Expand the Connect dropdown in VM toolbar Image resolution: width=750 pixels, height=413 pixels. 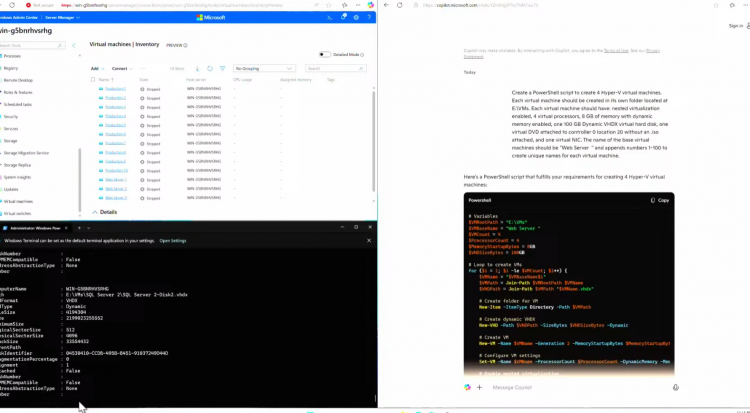click(122, 68)
